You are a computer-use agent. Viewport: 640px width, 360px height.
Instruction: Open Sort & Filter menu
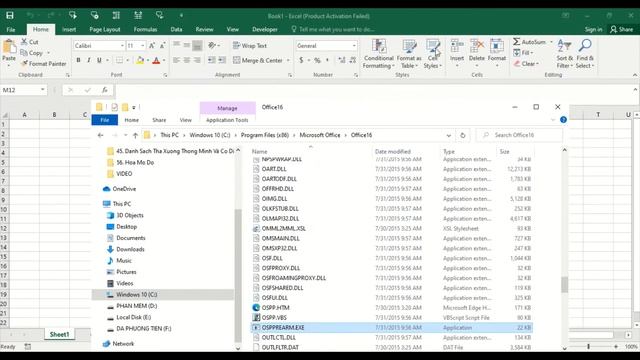pos(564,54)
